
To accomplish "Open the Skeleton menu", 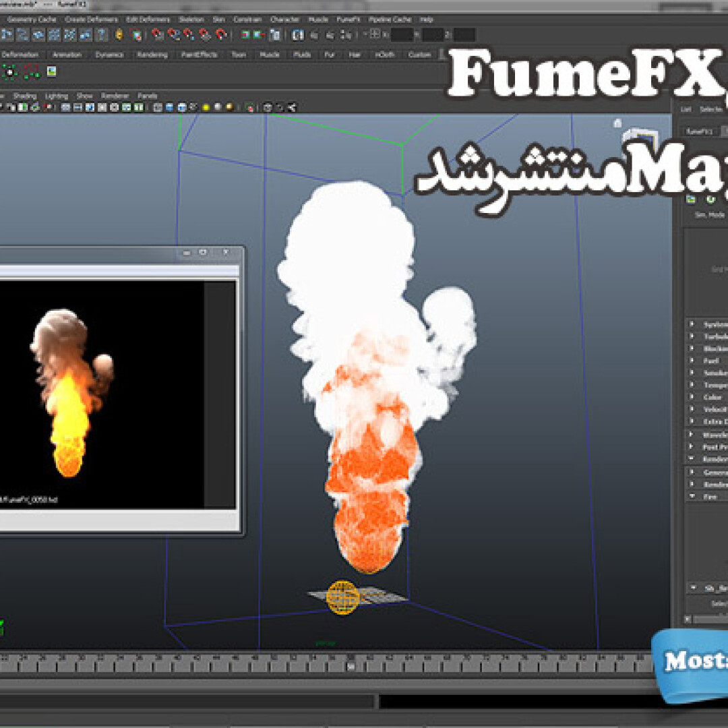I will pos(192,20).
